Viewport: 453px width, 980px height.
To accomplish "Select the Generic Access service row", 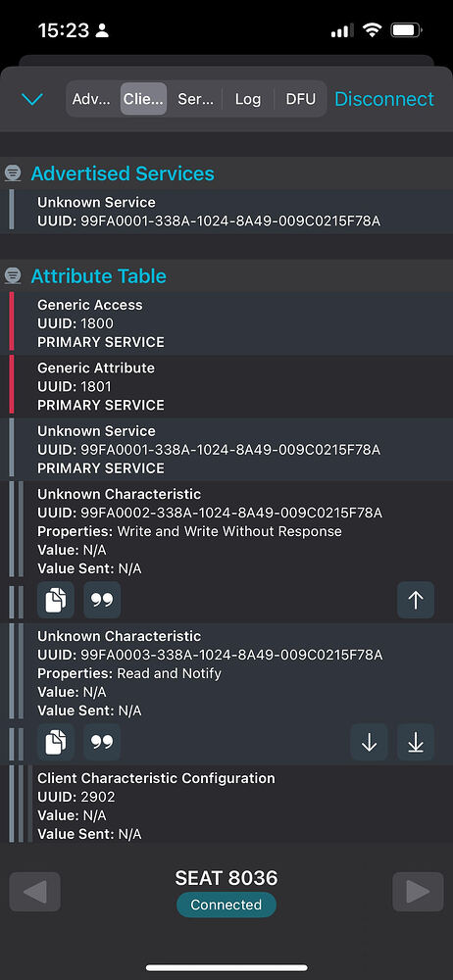I will (x=226, y=323).
